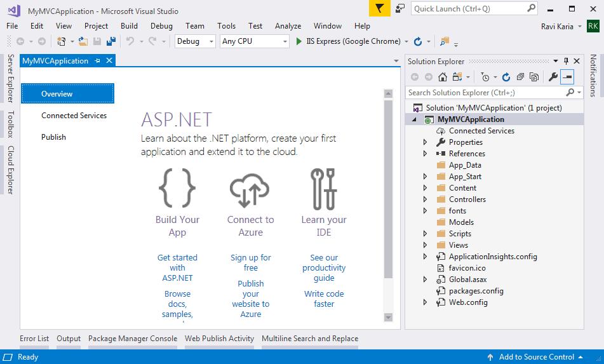Click the Find in Files toolbar icon
The width and height of the screenshot is (604, 364).
(x=445, y=41)
